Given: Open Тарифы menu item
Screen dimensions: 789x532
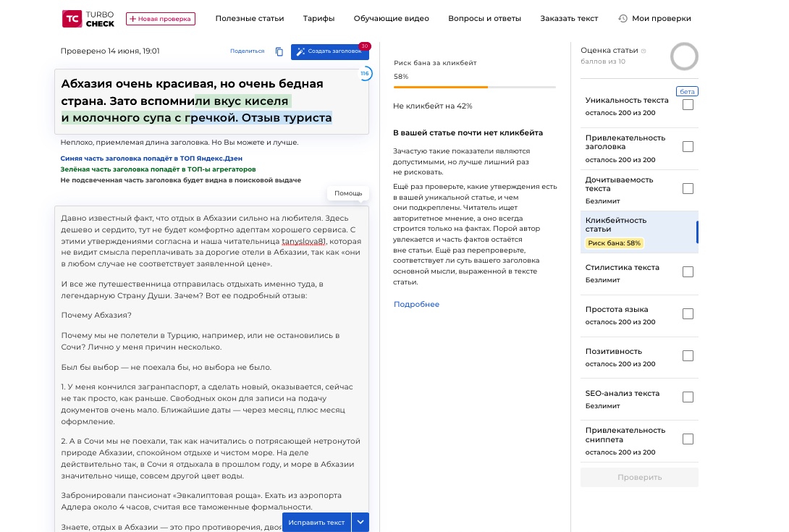Looking at the screenshot, I should click(318, 19).
